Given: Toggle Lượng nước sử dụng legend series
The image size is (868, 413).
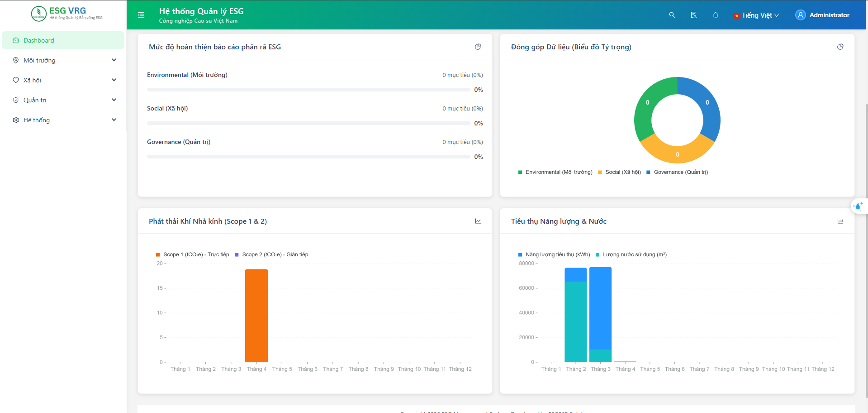Looking at the screenshot, I should (631, 255).
